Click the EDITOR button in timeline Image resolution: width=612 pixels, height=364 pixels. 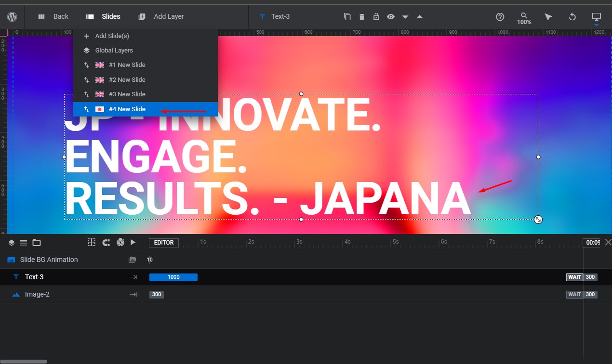click(164, 243)
